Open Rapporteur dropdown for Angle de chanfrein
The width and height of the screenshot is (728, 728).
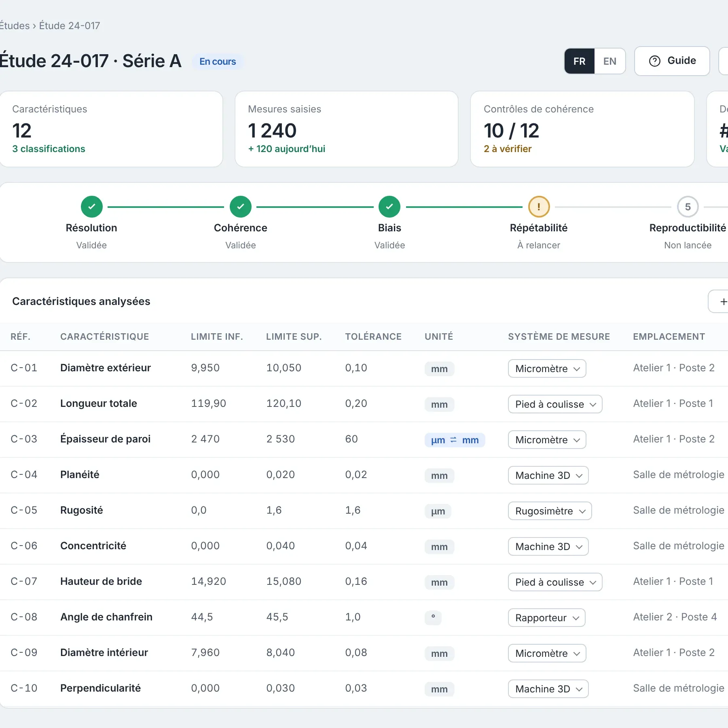click(546, 618)
